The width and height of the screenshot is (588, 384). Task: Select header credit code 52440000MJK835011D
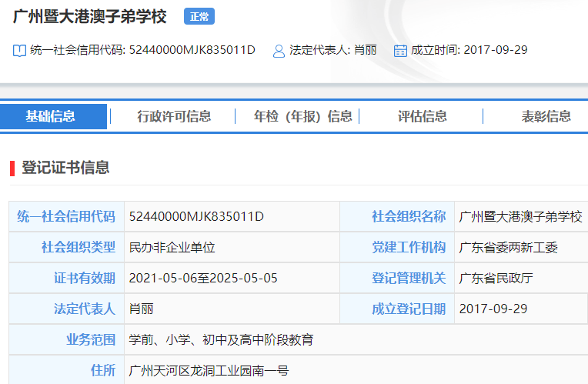click(x=192, y=50)
